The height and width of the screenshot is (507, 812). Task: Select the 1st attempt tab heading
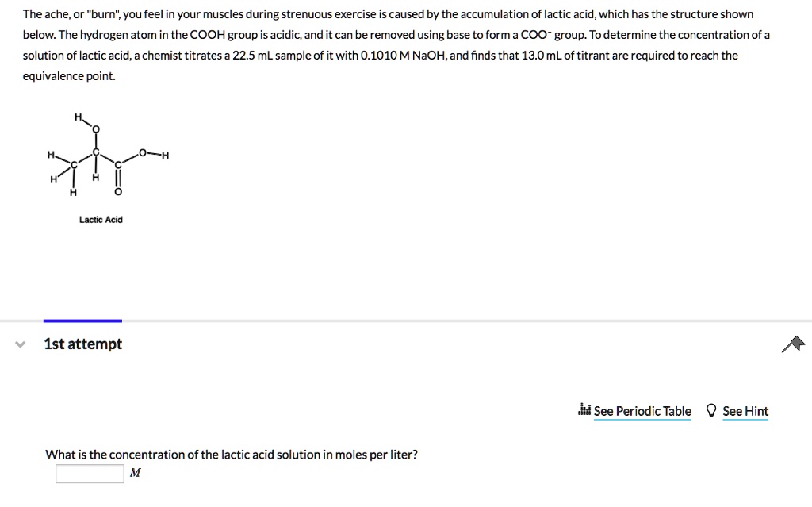(82, 344)
